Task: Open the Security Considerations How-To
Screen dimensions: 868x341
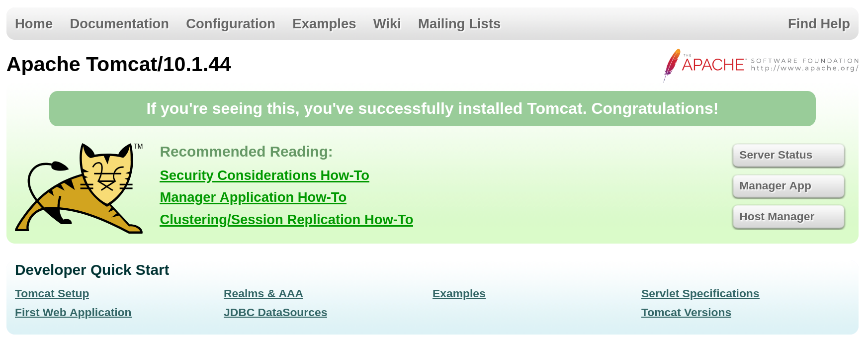Action: point(264,175)
